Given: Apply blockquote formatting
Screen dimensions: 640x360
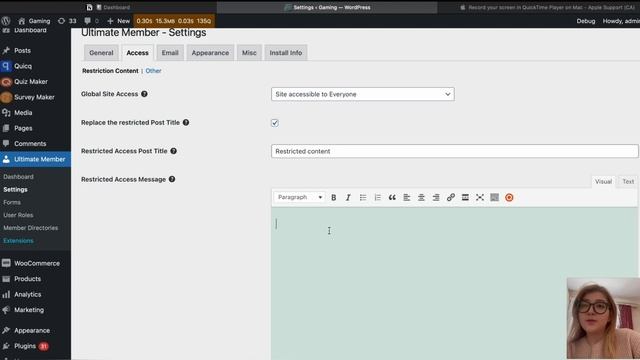Looking at the screenshot, I should (392, 198).
